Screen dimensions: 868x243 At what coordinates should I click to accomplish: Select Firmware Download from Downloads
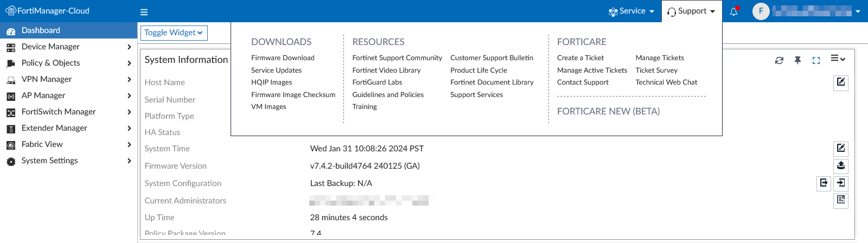click(x=283, y=58)
